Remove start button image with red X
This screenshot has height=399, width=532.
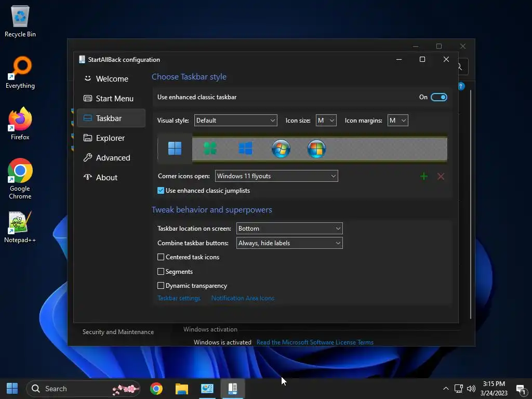[x=441, y=176]
